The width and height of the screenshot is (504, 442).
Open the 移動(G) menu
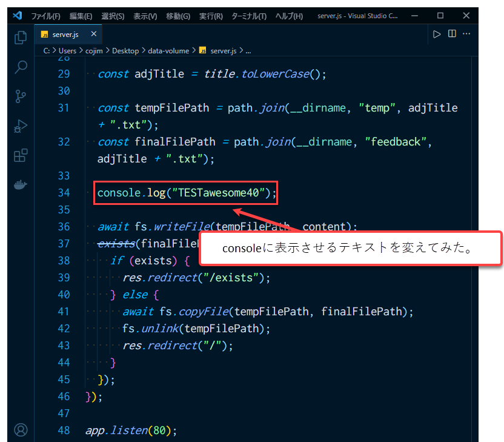[178, 16]
